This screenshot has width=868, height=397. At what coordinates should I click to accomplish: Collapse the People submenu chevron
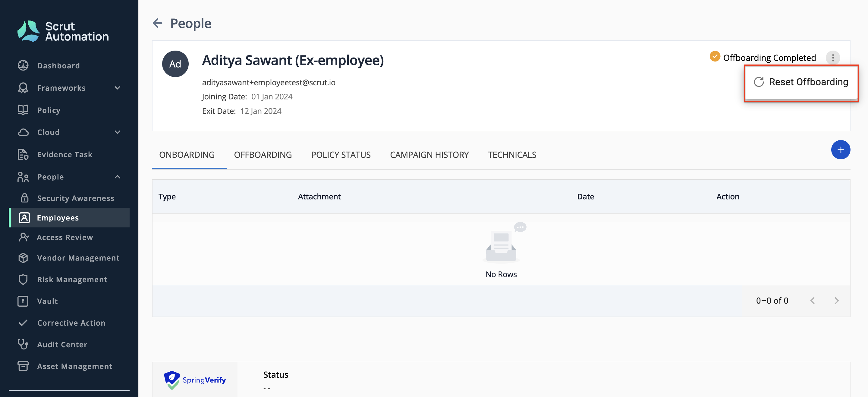pos(117,177)
